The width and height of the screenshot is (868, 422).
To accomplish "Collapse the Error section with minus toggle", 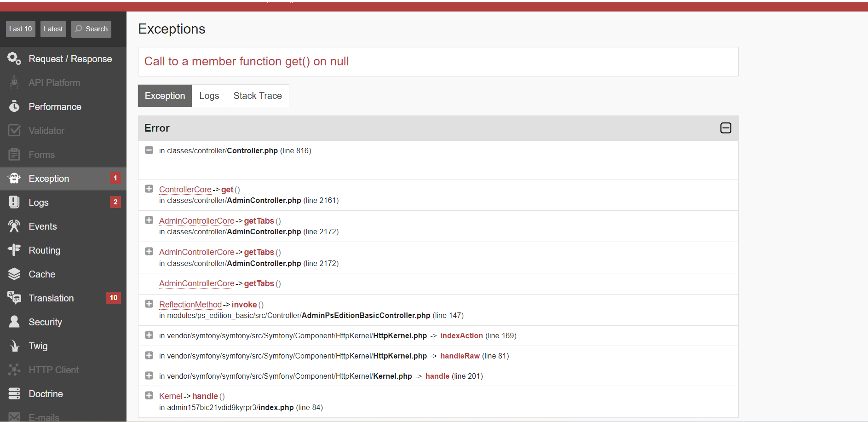I will (725, 128).
